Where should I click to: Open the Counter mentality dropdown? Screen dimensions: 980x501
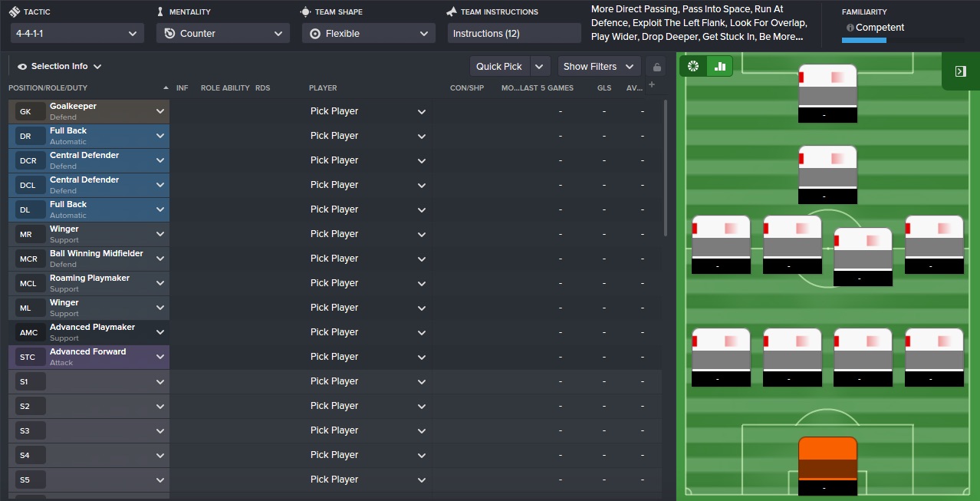point(222,34)
